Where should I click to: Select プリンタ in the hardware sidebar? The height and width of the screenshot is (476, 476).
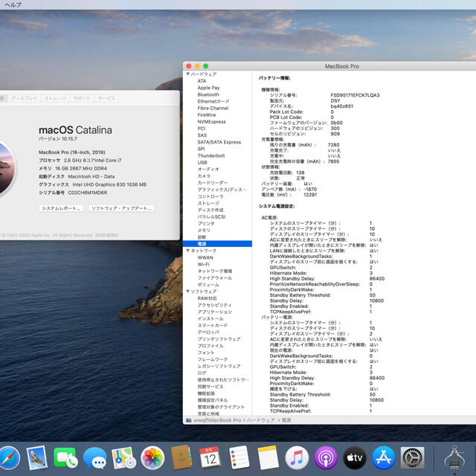[206, 223]
